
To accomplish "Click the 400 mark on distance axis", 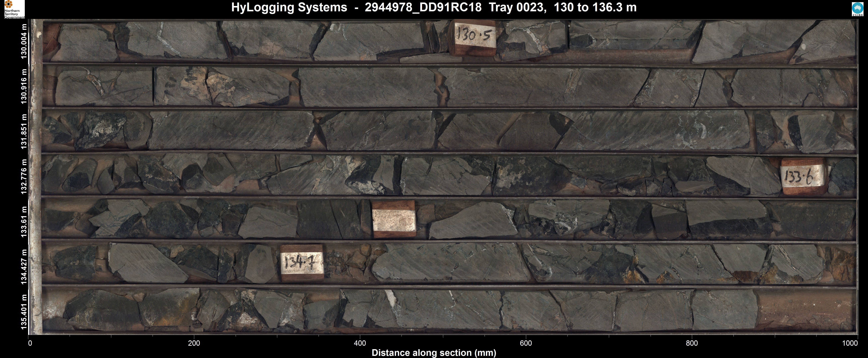I will pos(360,344).
